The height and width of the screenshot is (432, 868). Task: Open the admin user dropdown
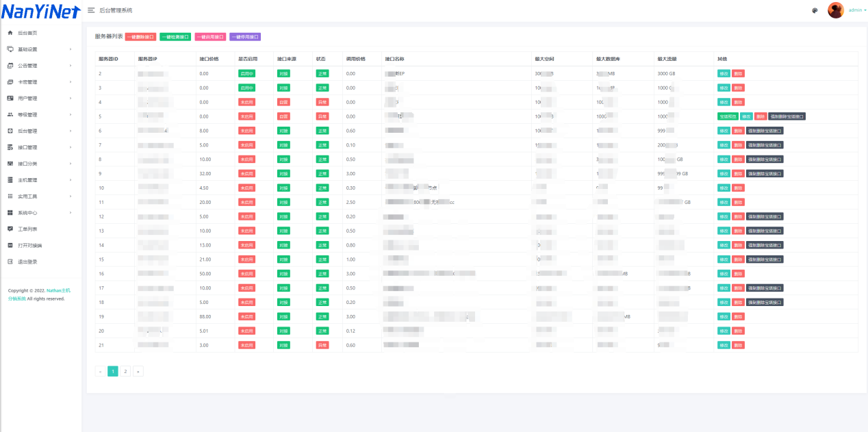[x=857, y=10]
